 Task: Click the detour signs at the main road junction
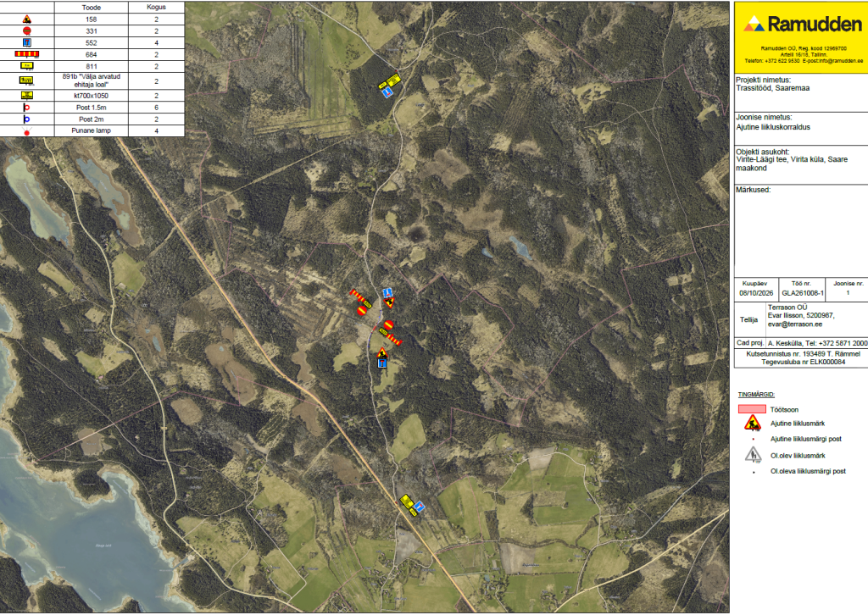[412, 505]
